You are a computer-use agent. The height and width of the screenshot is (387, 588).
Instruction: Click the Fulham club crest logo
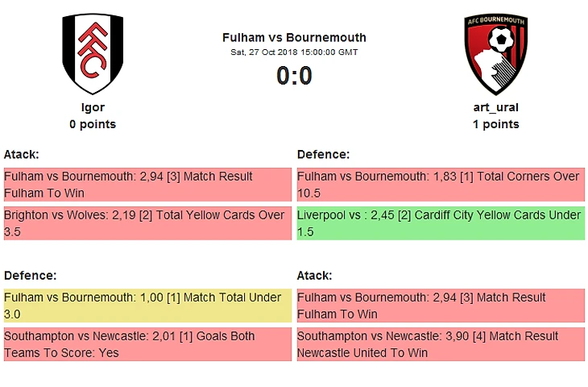click(93, 54)
